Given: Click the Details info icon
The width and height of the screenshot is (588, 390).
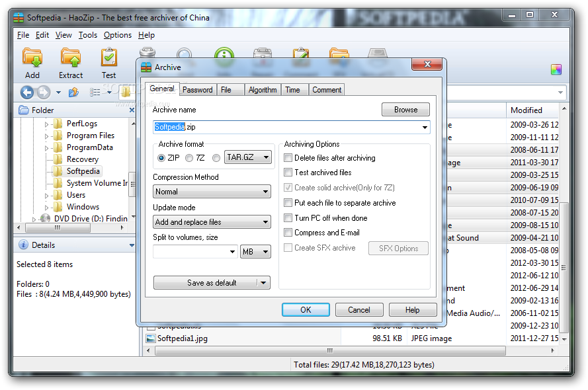Looking at the screenshot, I should click(x=23, y=245).
